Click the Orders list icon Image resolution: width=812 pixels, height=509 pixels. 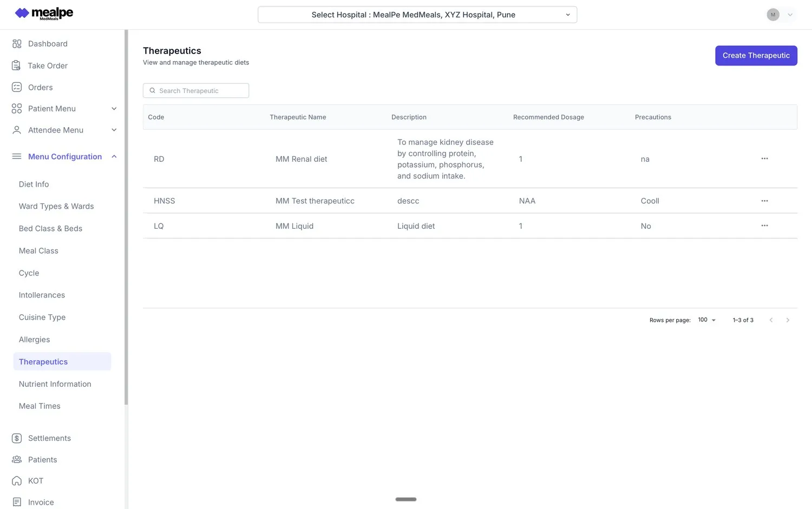(17, 87)
